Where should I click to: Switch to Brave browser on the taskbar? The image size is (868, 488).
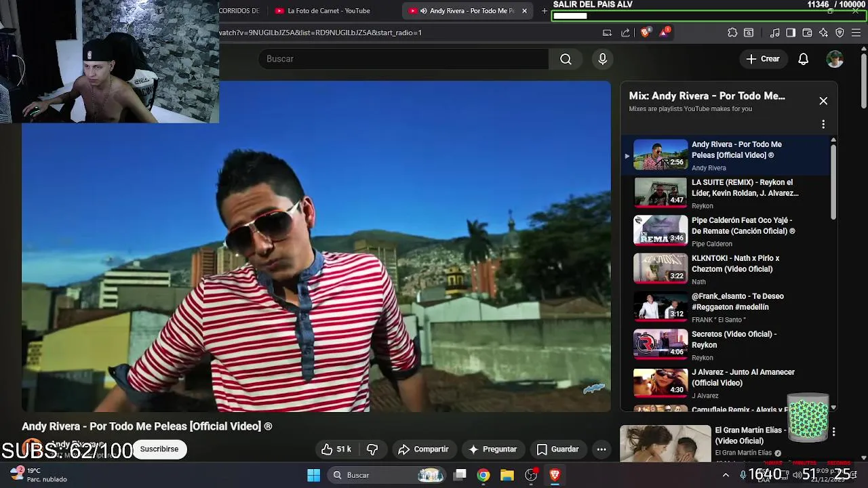click(555, 475)
